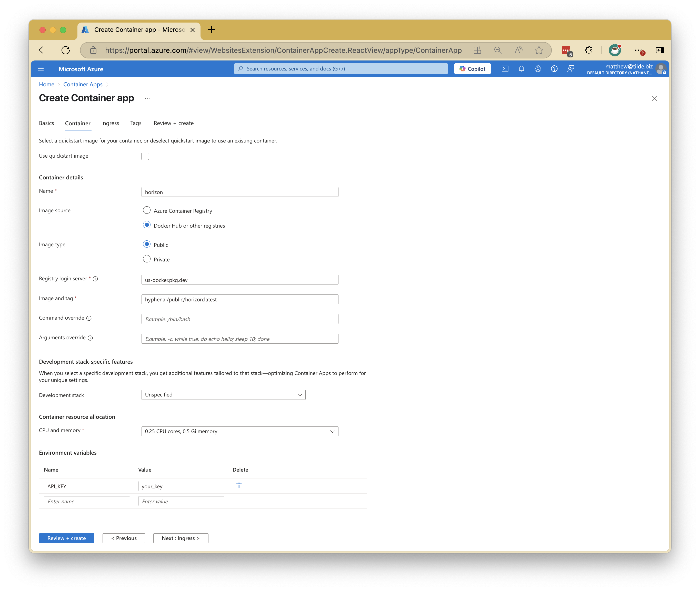Show info for Arguments override

click(90, 338)
